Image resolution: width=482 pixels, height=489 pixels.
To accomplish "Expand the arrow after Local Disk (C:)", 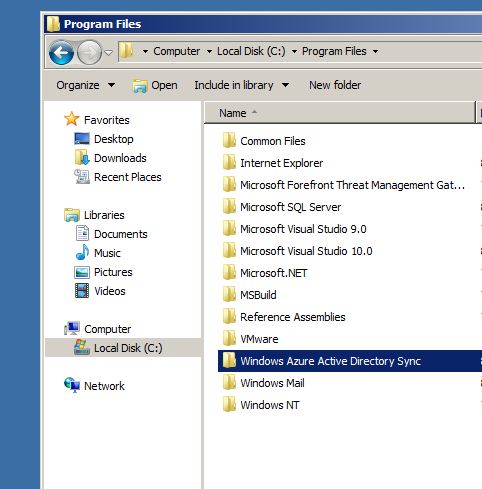I will 294,51.
